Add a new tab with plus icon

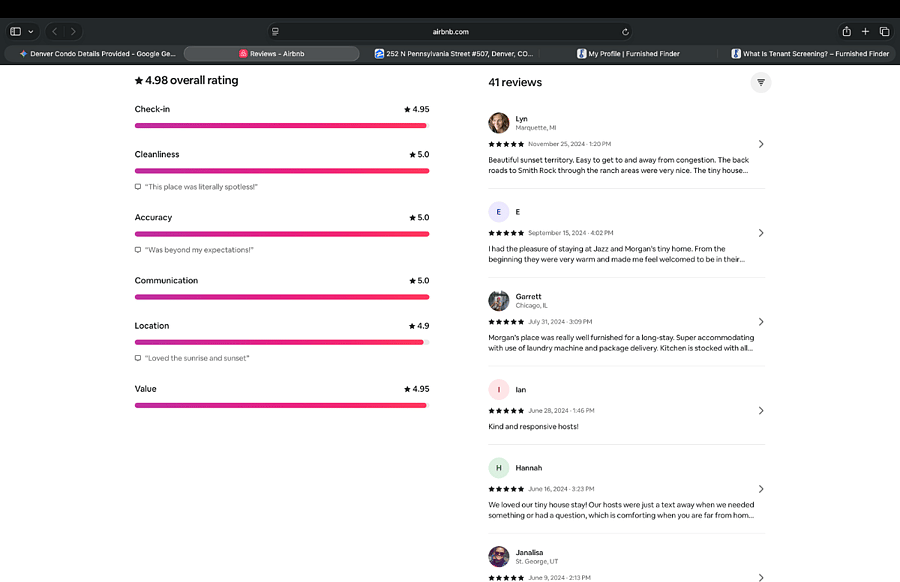point(865,32)
